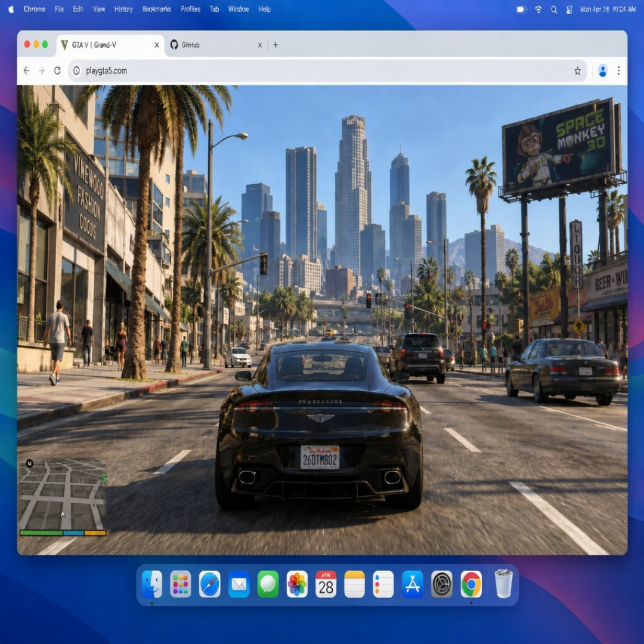Click the playgta5.com address bar
644x644 pixels.
[x=327, y=70]
